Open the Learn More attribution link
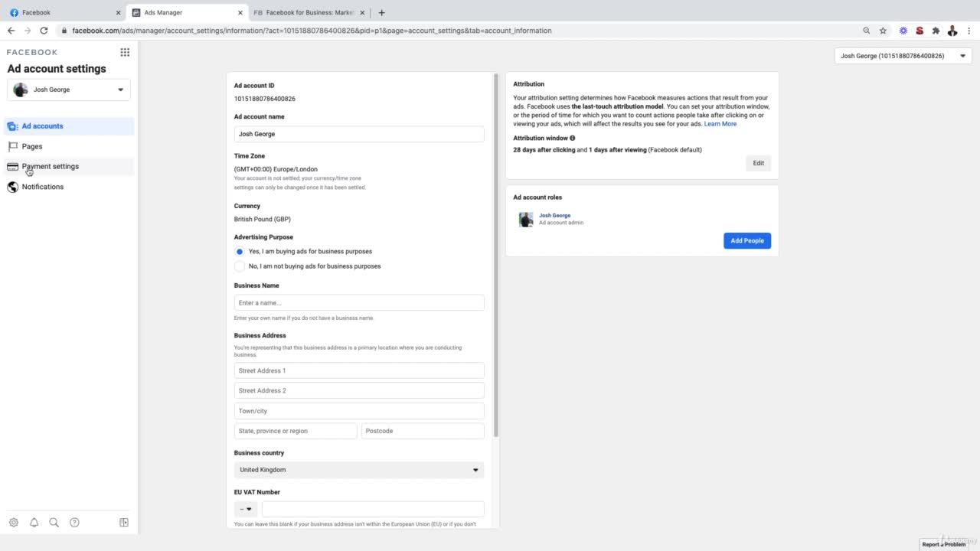980x551 pixels. click(x=720, y=124)
